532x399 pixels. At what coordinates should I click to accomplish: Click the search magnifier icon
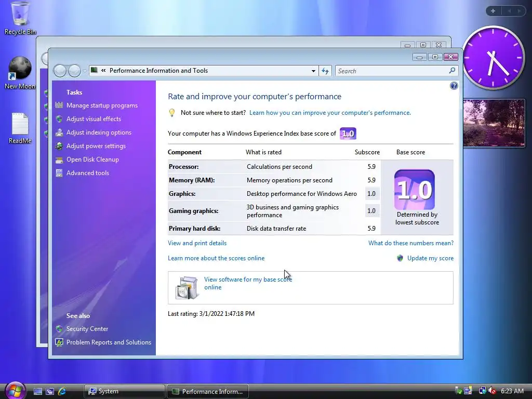coord(452,71)
